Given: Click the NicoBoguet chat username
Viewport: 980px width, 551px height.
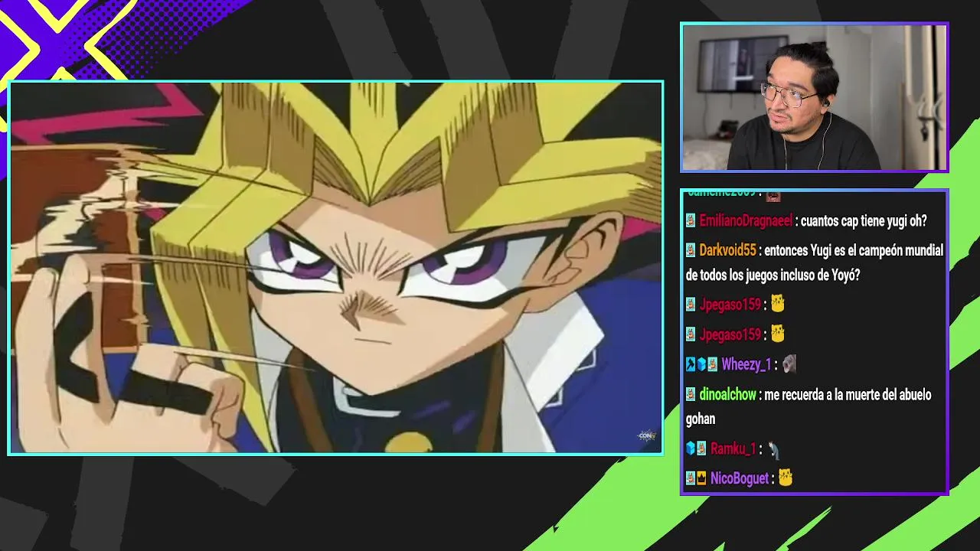Looking at the screenshot, I should (x=740, y=479).
